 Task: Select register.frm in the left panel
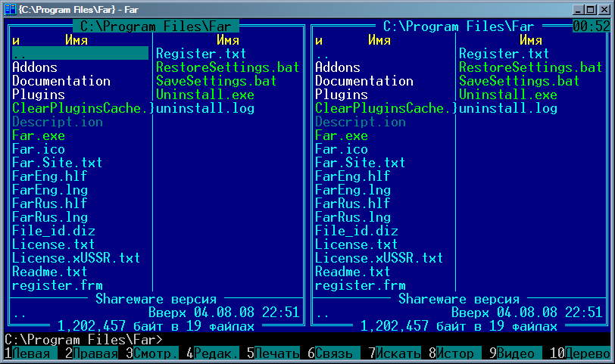[x=58, y=285]
